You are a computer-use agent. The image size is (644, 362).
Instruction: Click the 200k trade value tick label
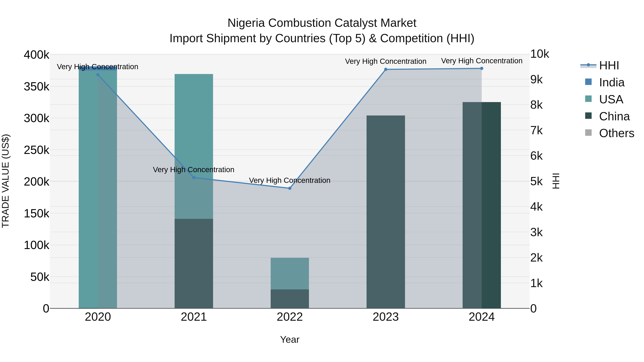pyautogui.click(x=36, y=182)
